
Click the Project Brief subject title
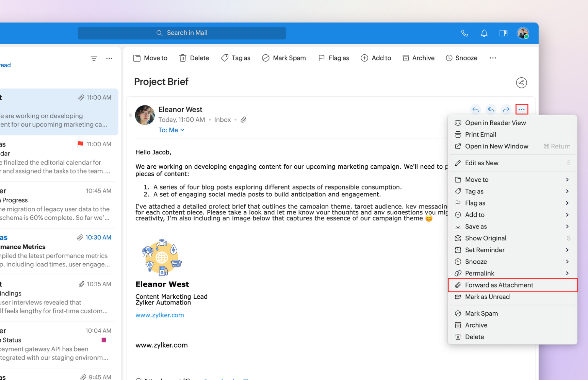point(161,82)
